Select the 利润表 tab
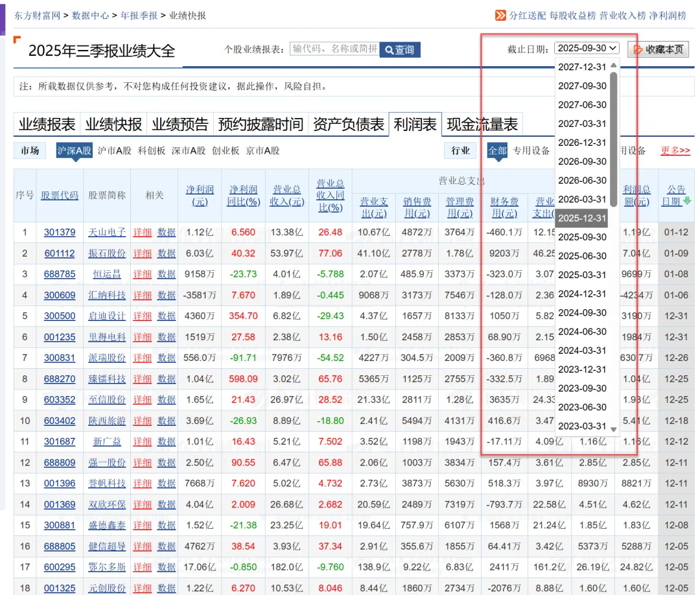700x595 pixels. click(x=415, y=124)
